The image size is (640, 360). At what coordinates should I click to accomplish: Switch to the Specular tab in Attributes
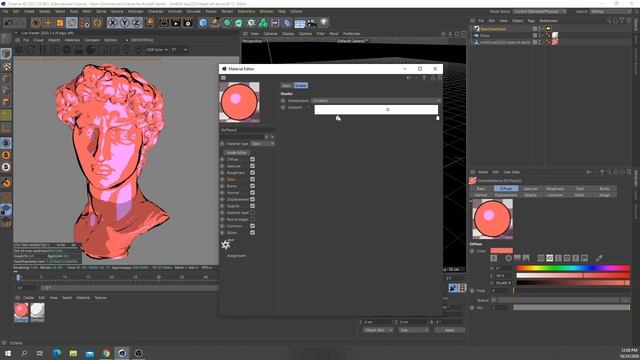coord(530,189)
